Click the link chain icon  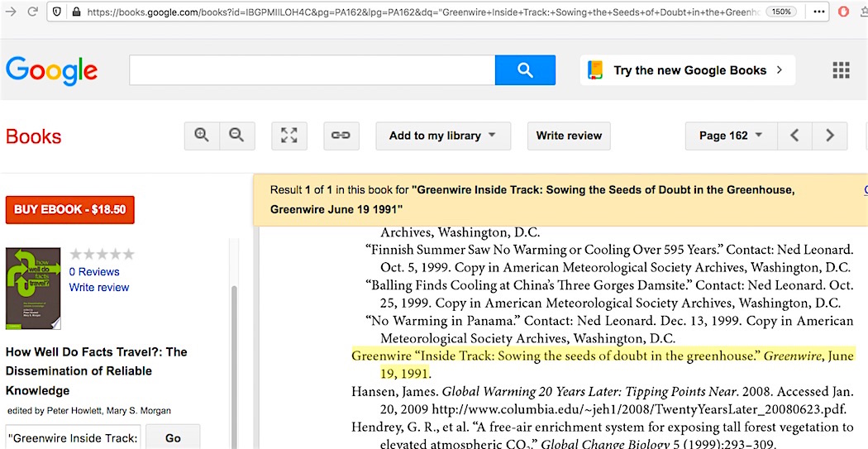(341, 136)
